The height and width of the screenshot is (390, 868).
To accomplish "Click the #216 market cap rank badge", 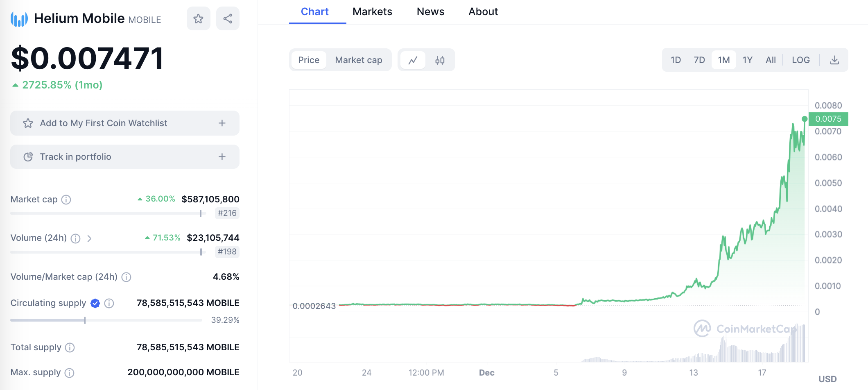I will (227, 213).
